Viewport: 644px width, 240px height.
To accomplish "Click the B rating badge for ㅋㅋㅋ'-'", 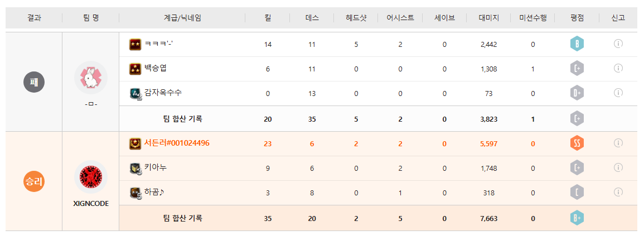I will click(x=577, y=44).
